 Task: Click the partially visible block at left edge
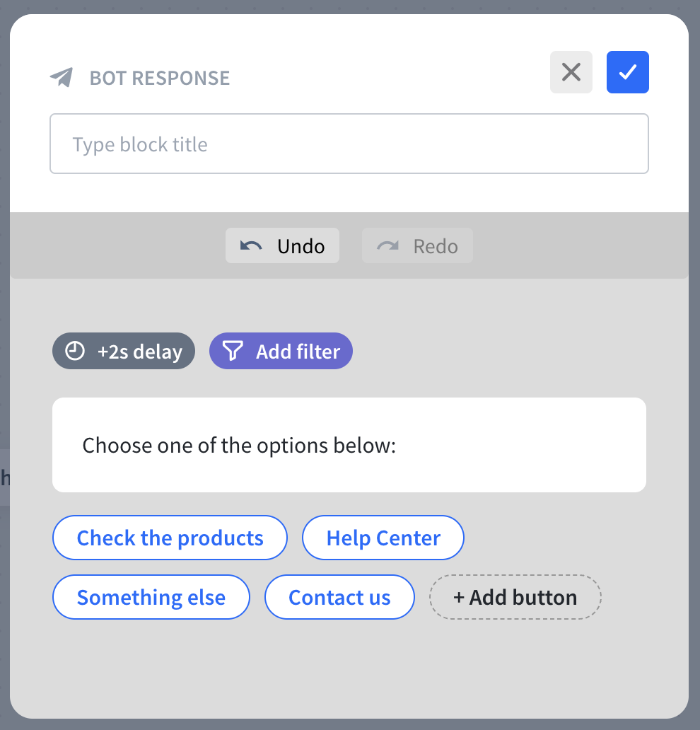coord(4,477)
